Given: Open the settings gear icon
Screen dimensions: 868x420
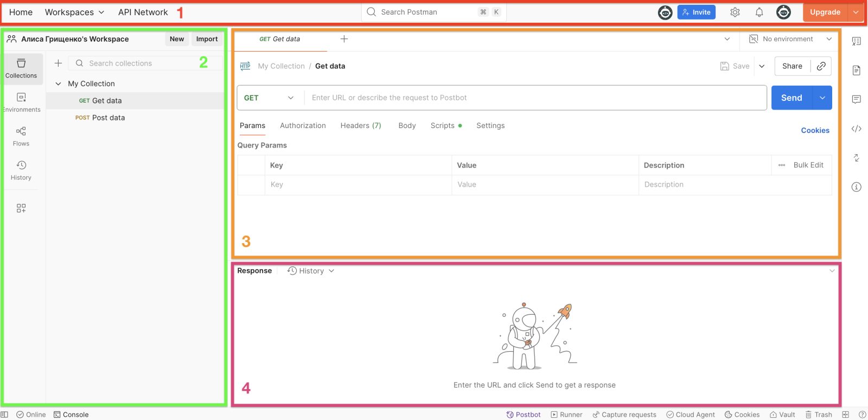Looking at the screenshot, I should (x=735, y=12).
